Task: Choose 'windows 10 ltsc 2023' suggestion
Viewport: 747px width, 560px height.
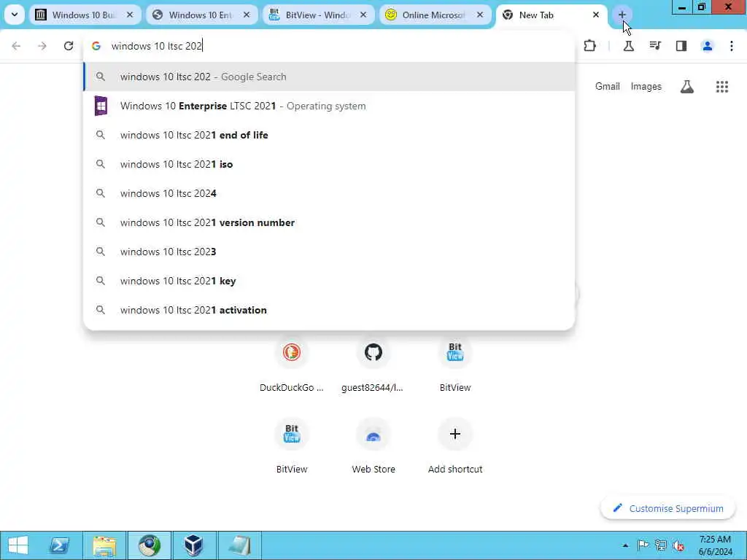Action: point(329,252)
